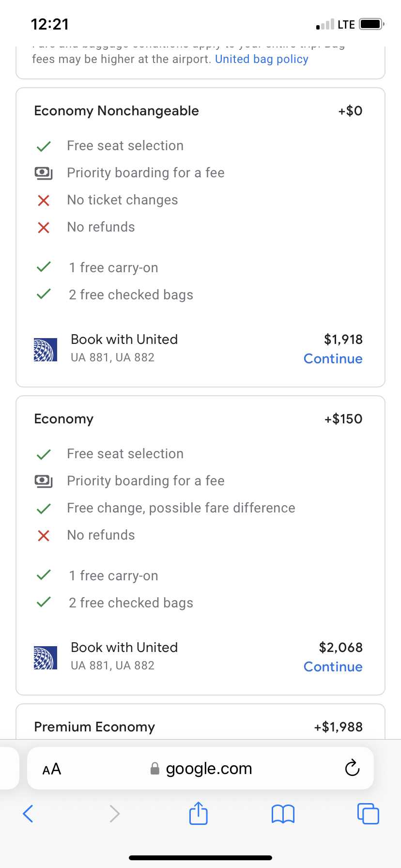Tap the forward chevron in Safari toolbar
Image resolution: width=401 pixels, height=868 pixels.
click(x=114, y=813)
